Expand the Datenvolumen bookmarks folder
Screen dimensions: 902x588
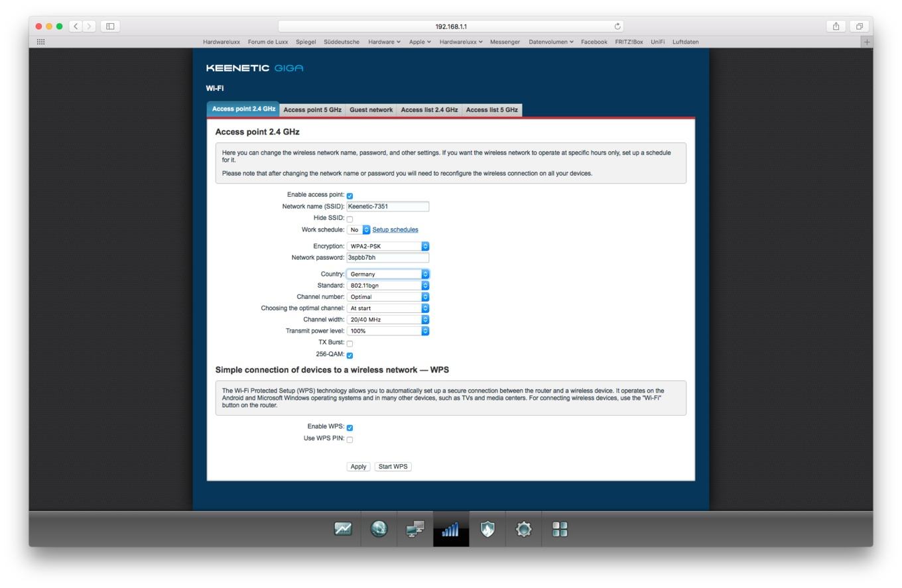(x=551, y=42)
